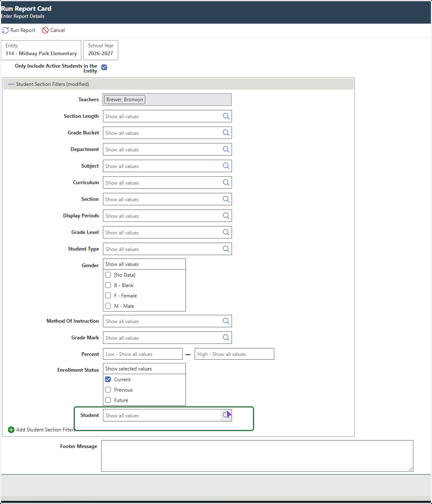Open Method Of Instruction search magnifier
Screen dimensions: 432x504
pos(226,321)
